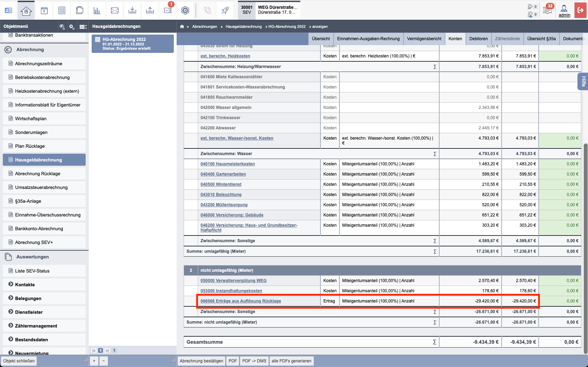588x367 pixels.
Task: Expand the Abrechnung menu section
Action: (44, 50)
